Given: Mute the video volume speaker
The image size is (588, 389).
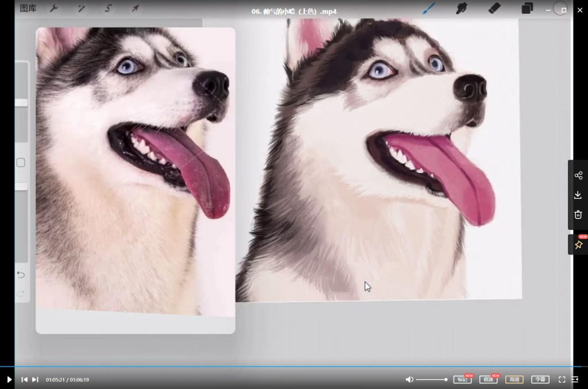Looking at the screenshot, I should coord(409,379).
